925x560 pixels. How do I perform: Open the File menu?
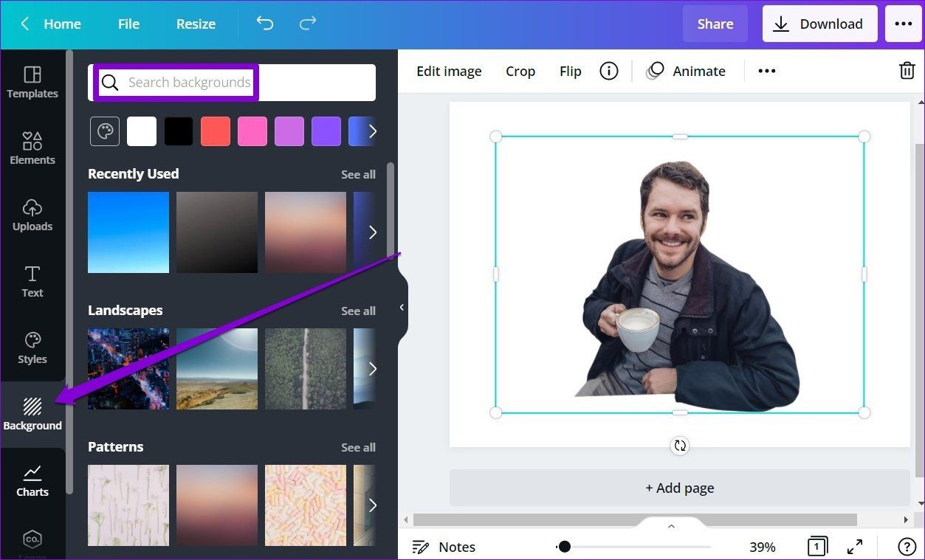(x=128, y=24)
